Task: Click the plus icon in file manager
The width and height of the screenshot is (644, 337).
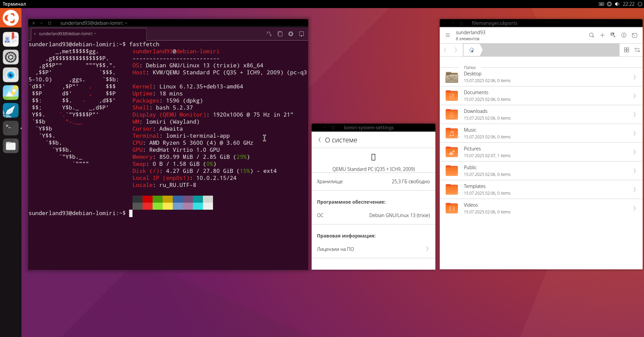Action: coord(602,35)
